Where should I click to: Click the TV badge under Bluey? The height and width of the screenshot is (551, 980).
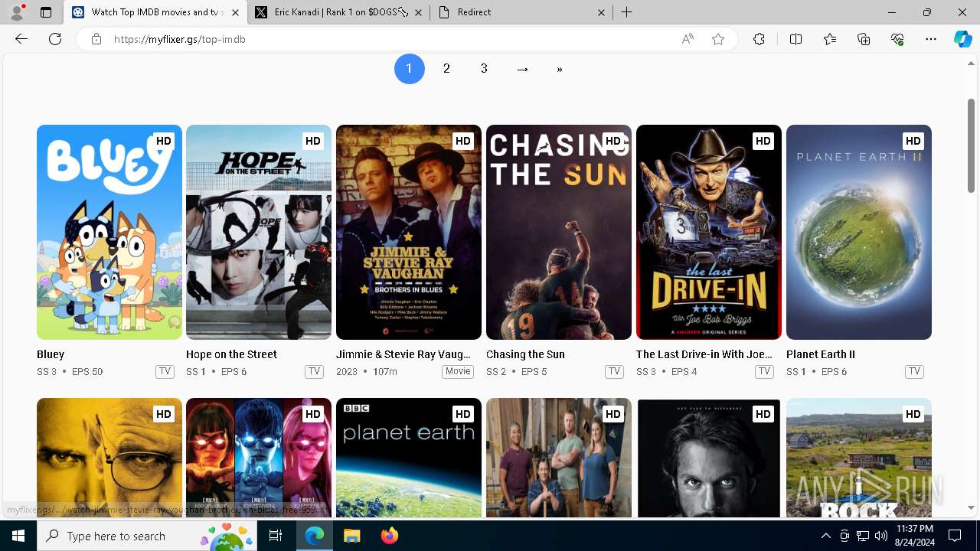(x=165, y=371)
